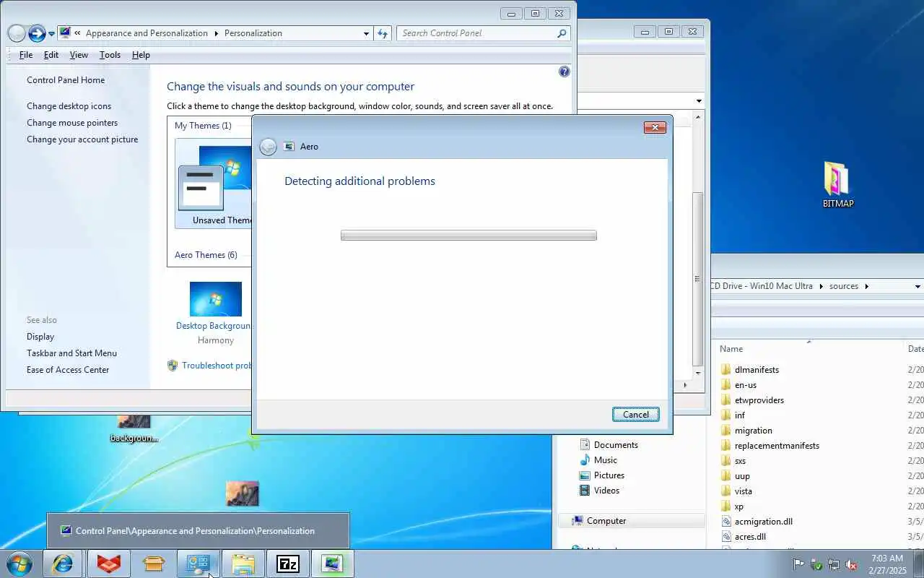Open the red fox-logo taskbar app
Image resolution: width=924 pixels, height=578 pixels.
click(108, 564)
